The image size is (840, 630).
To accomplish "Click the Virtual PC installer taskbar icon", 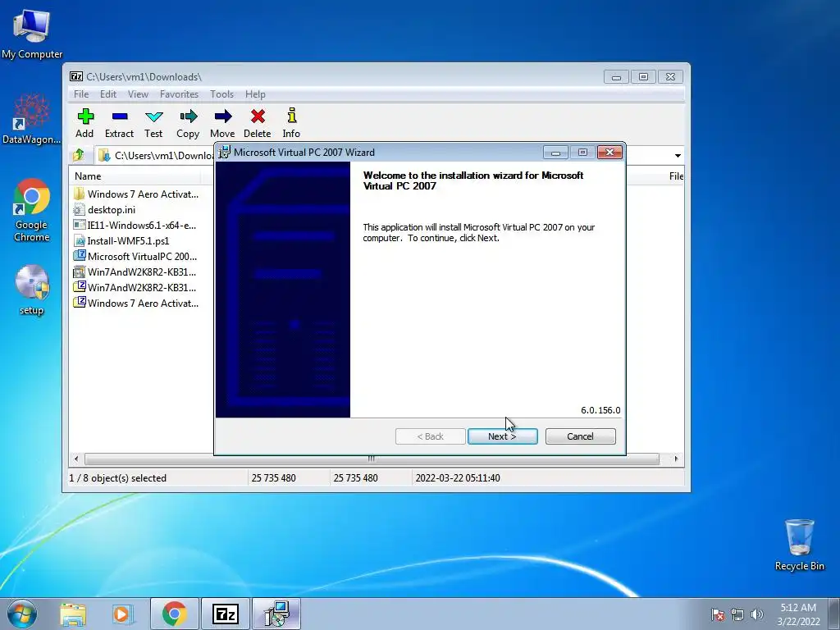I will tap(276, 614).
